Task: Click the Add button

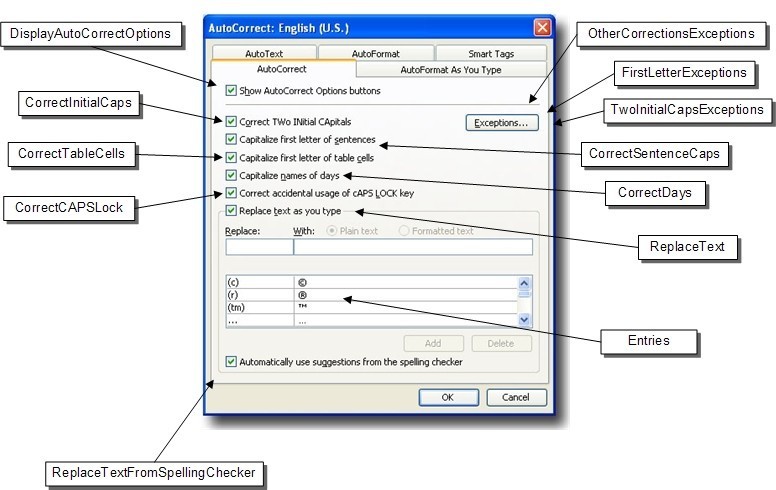Action: tap(434, 343)
